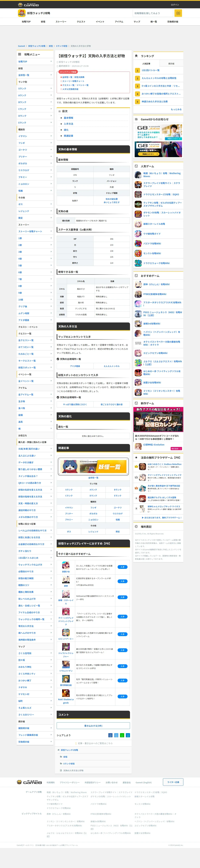Click the green share icon beside シェアしよう
Screen dimensions: 200x868
[122, 735]
